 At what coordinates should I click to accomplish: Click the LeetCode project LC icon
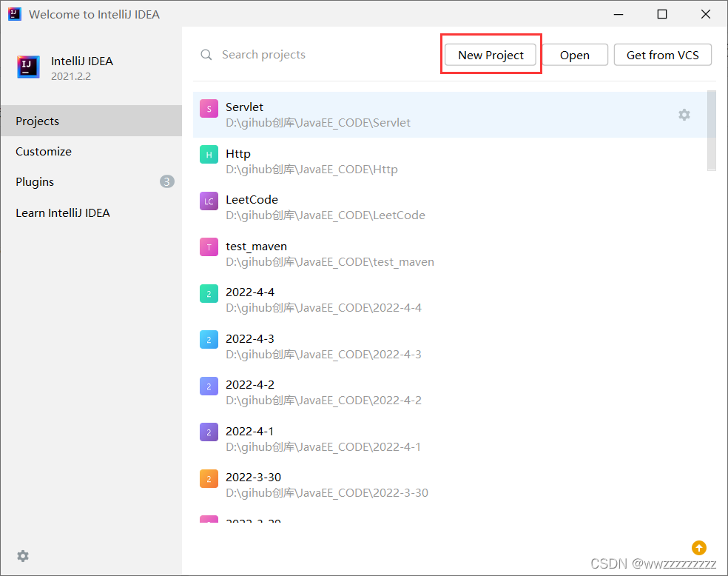[x=209, y=201]
